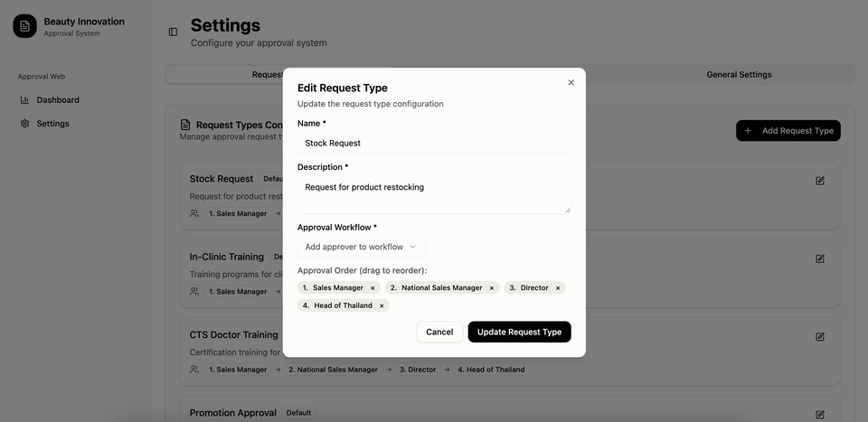Click Update Request Type button
The height and width of the screenshot is (422, 868).
coord(519,332)
